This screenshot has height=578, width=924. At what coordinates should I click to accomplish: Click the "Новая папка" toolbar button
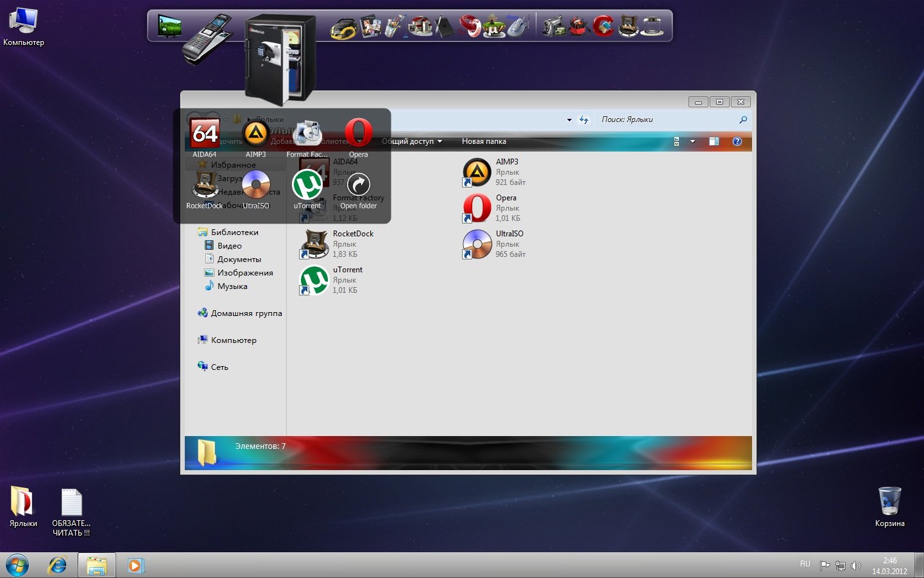pyautogui.click(x=484, y=141)
